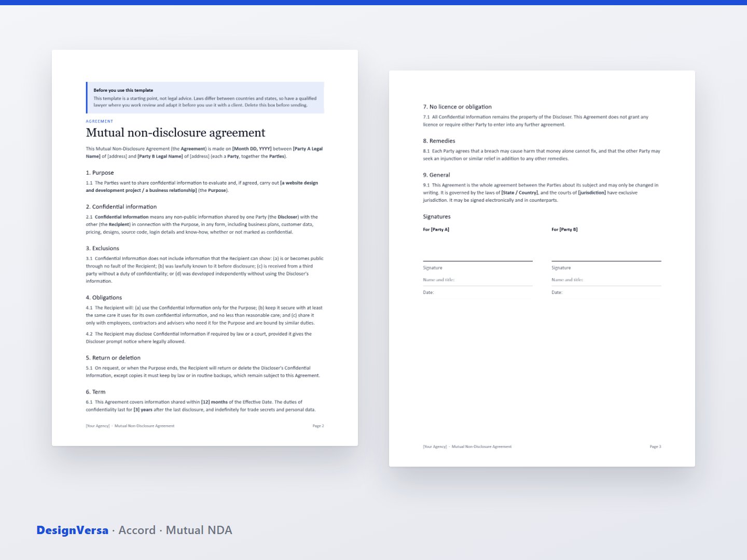Select the "Mutual non-disclosure agreement" title
This screenshot has height=560, width=747.
coord(175,133)
